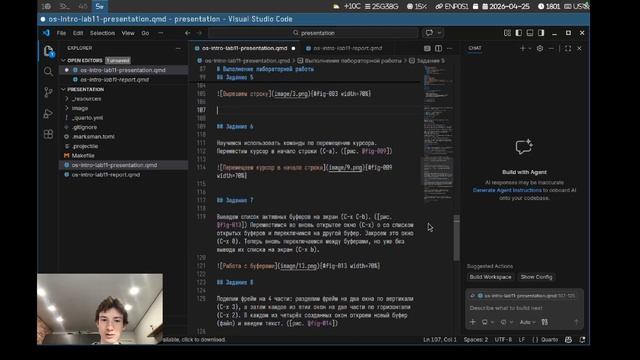Open chat settings gear

pos(540,48)
